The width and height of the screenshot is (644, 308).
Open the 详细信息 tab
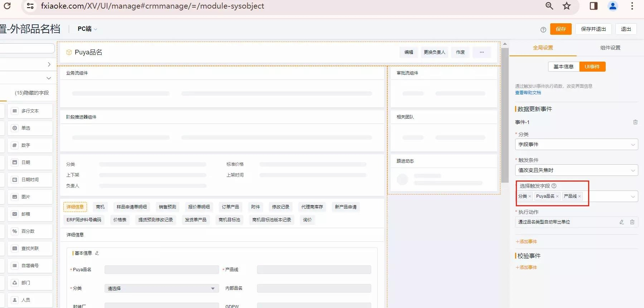pos(75,207)
